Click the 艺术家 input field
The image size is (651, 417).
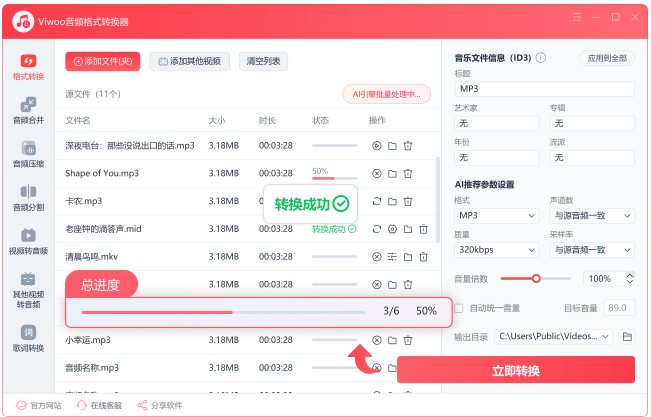click(x=497, y=123)
